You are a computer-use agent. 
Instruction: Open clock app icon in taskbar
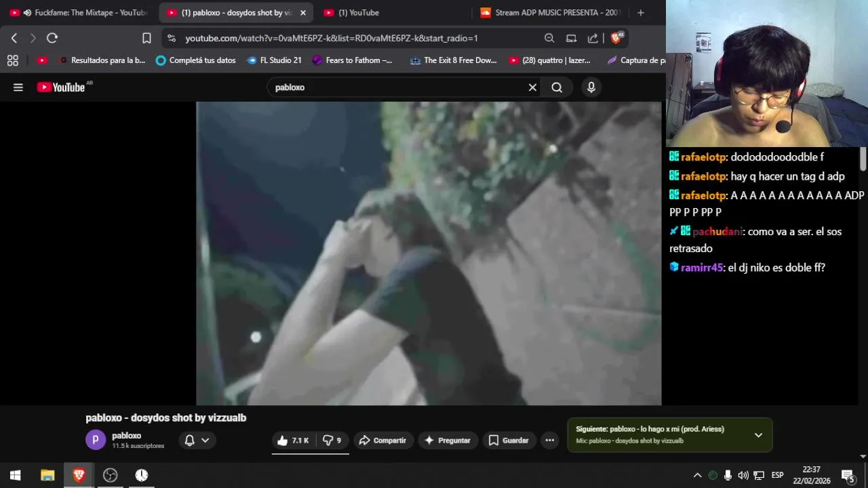point(141,475)
